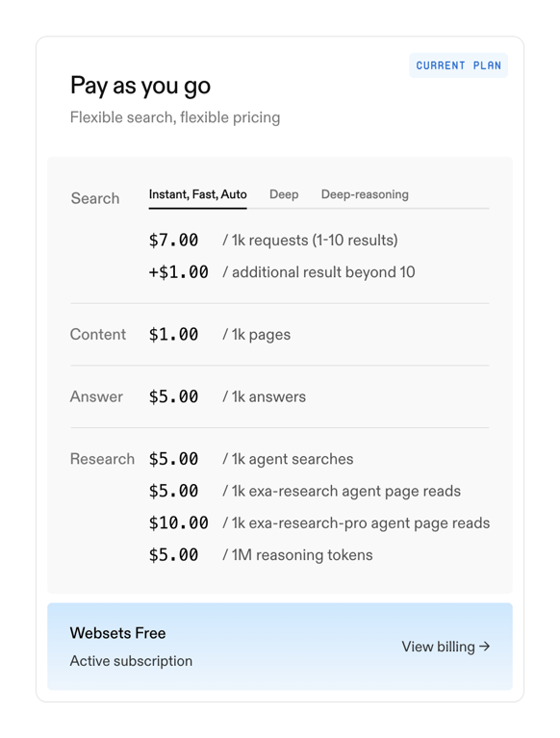The width and height of the screenshot is (560, 738).
Task: Switch to the Deep search tab
Action: [284, 194]
